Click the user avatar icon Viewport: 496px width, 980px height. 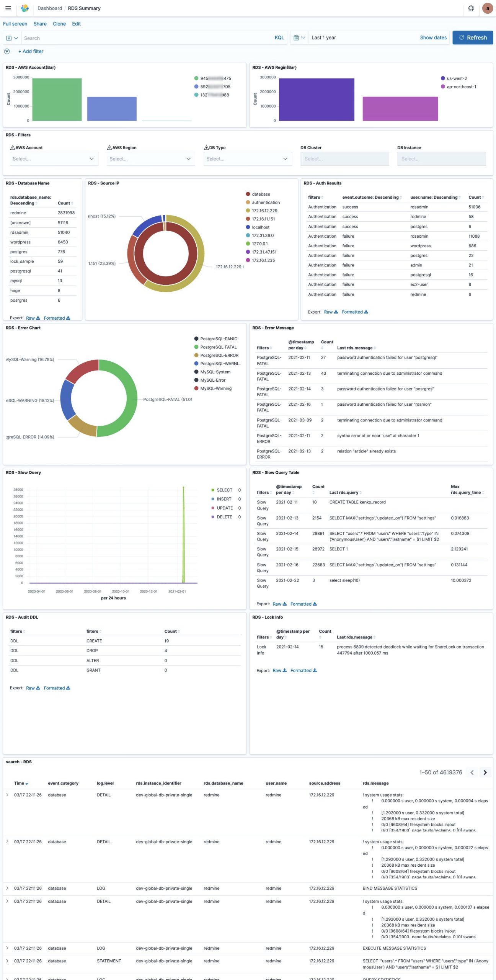(x=487, y=8)
